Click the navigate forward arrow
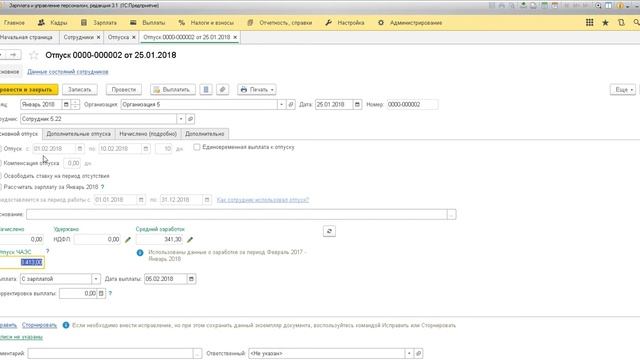640x360 pixels. [x=13, y=55]
